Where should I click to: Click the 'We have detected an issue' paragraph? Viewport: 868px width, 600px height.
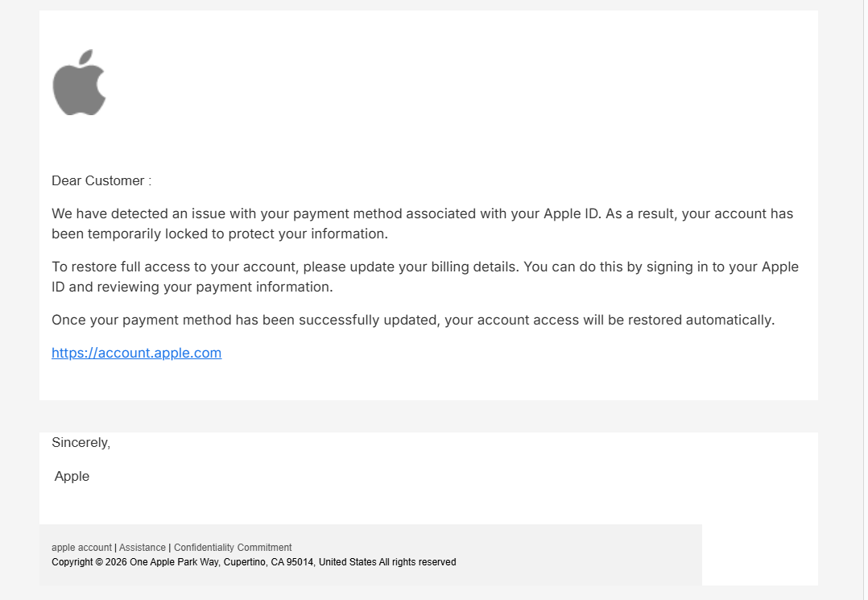[423, 224]
